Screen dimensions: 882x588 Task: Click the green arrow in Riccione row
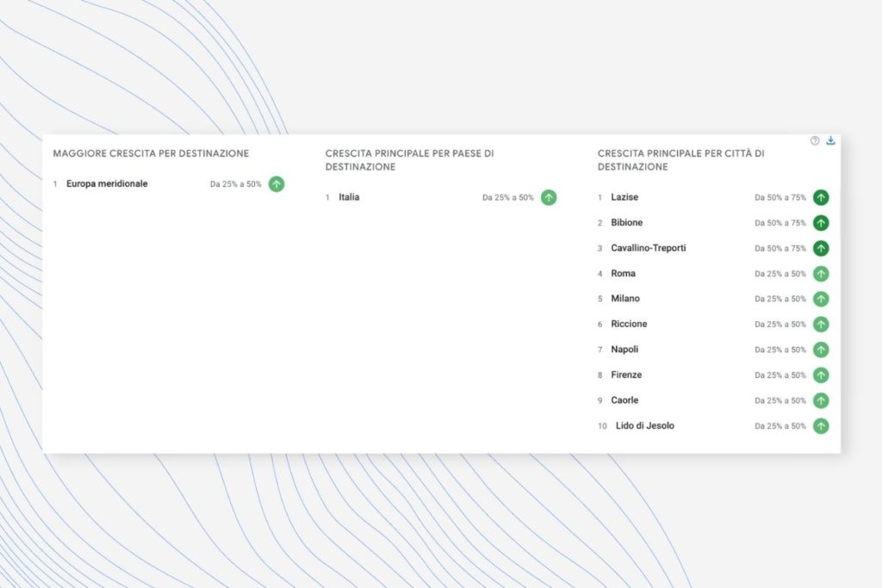(821, 325)
